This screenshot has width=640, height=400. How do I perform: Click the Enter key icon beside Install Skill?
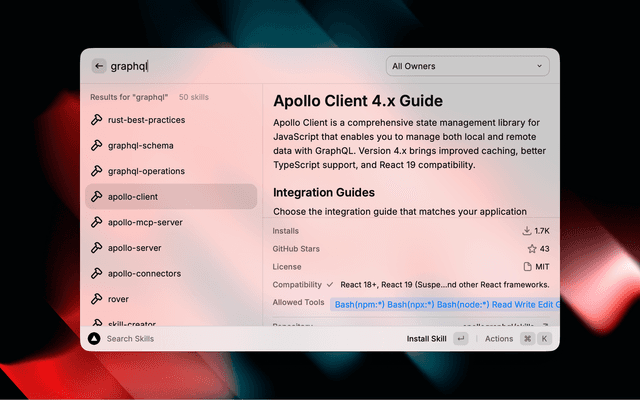pyautogui.click(x=460, y=339)
